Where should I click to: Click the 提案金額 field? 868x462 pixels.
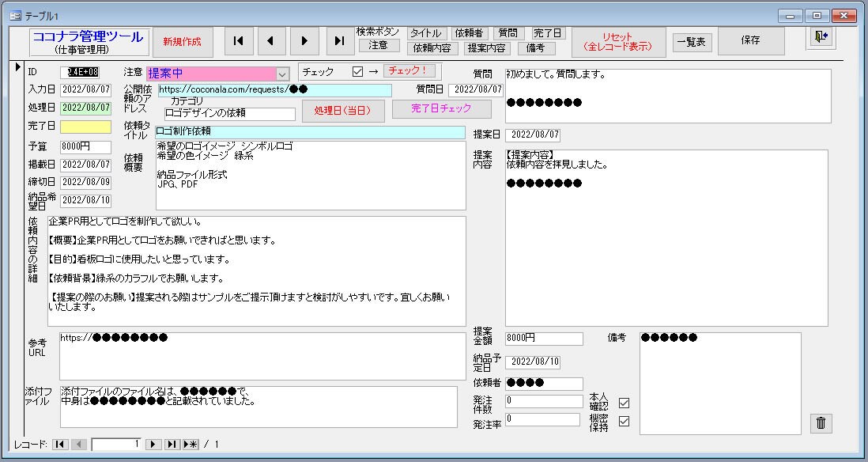click(544, 339)
